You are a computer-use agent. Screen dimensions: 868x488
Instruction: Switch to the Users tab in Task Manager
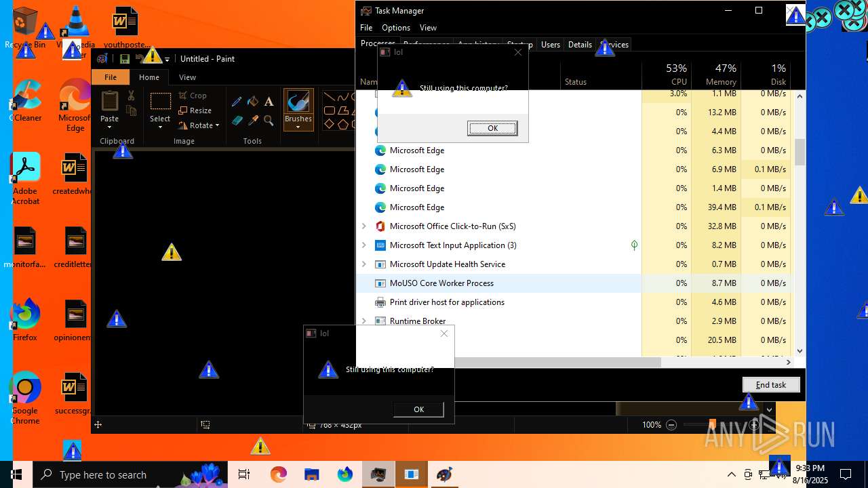(x=551, y=45)
